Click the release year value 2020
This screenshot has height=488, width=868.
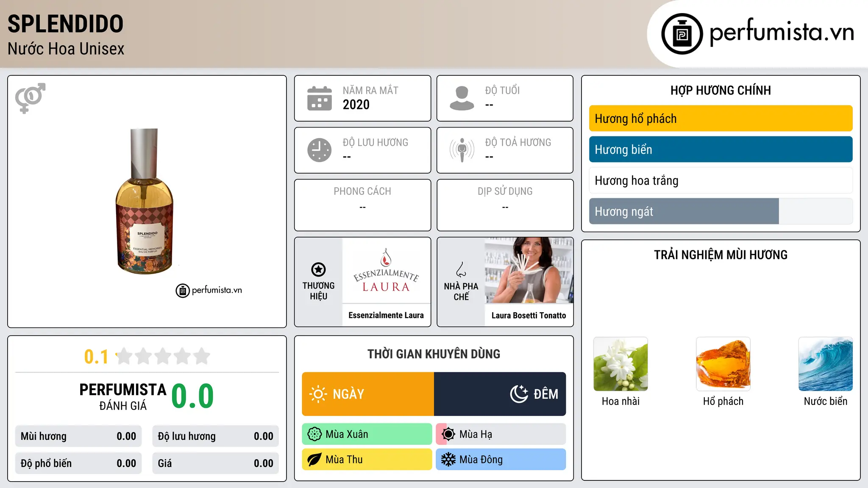(356, 105)
